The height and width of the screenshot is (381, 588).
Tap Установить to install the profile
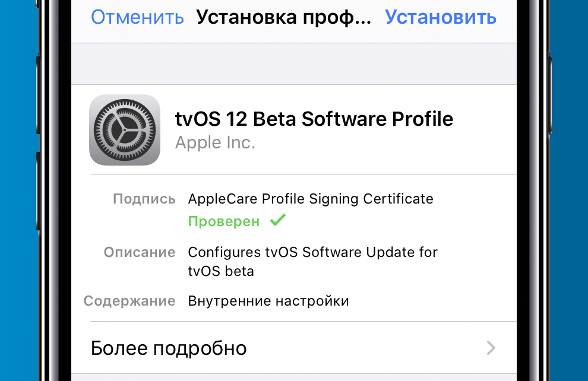[440, 17]
